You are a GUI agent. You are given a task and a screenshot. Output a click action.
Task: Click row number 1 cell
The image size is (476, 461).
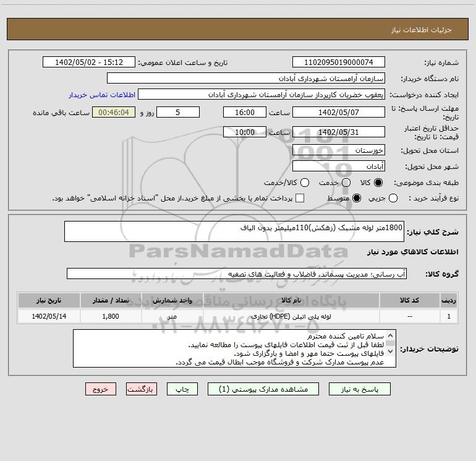tap(449, 316)
